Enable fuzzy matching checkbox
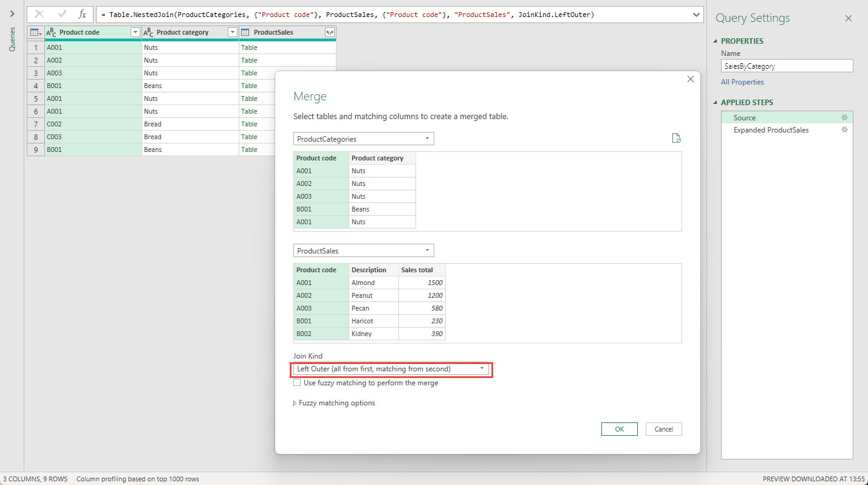This screenshot has height=485, width=868. tap(297, 383)
